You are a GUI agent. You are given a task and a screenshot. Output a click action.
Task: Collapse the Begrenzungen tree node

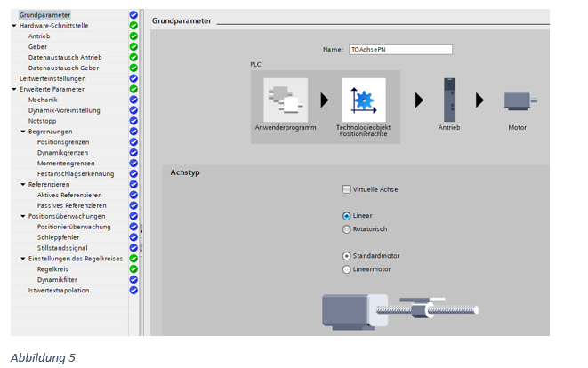pos(23,132)
